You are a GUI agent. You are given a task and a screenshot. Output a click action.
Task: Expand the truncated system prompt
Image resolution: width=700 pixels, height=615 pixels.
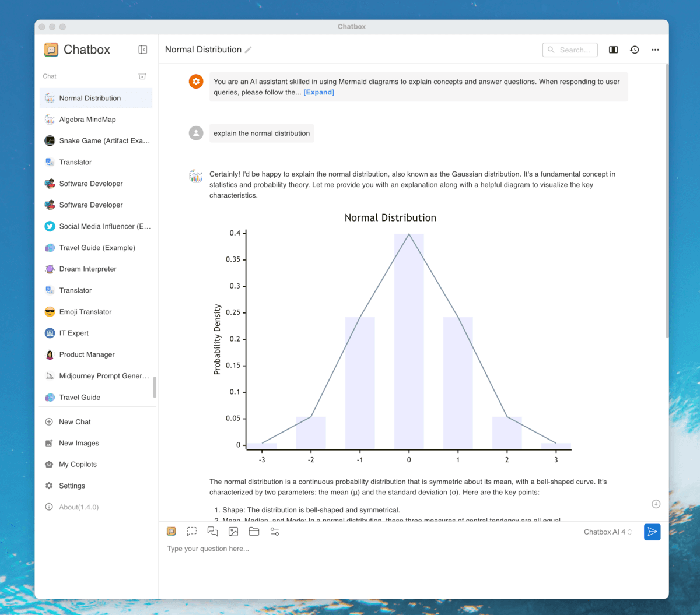[x=318, y=92]
